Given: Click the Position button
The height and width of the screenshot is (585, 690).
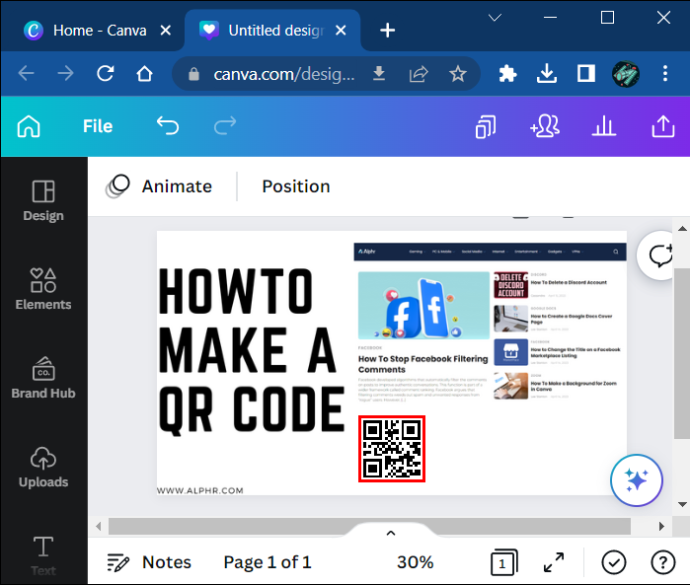Looking at the screenshot, I should pyautogui.click(x=296, y=187).
